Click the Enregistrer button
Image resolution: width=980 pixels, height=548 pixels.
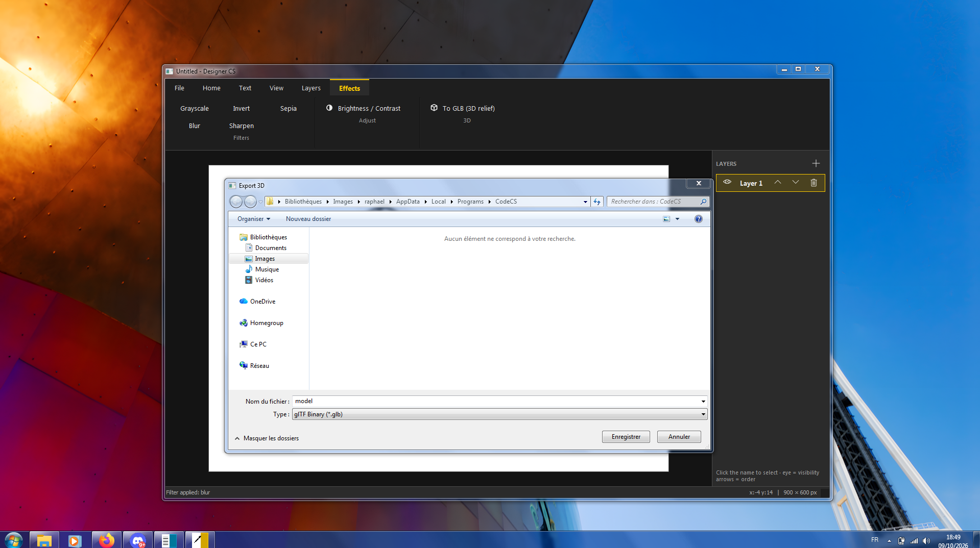tap(626, 437)
